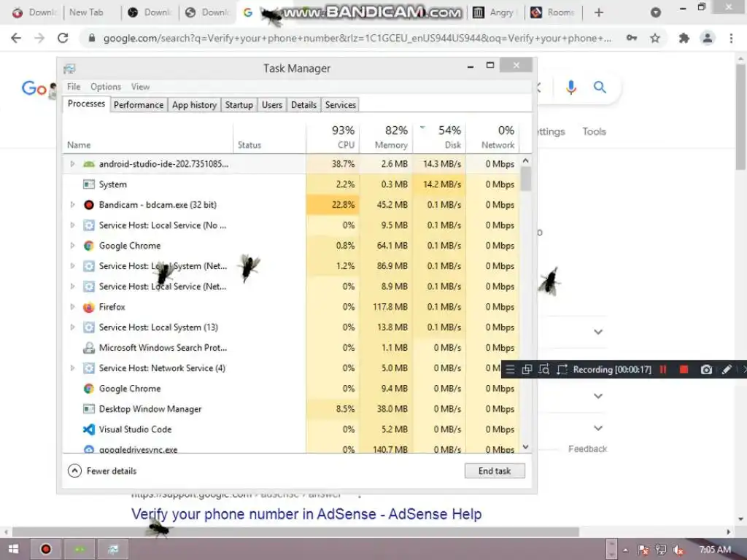Click the Desktop Window Manager icon
Viewport: 747px width, 560px height.
88,409
